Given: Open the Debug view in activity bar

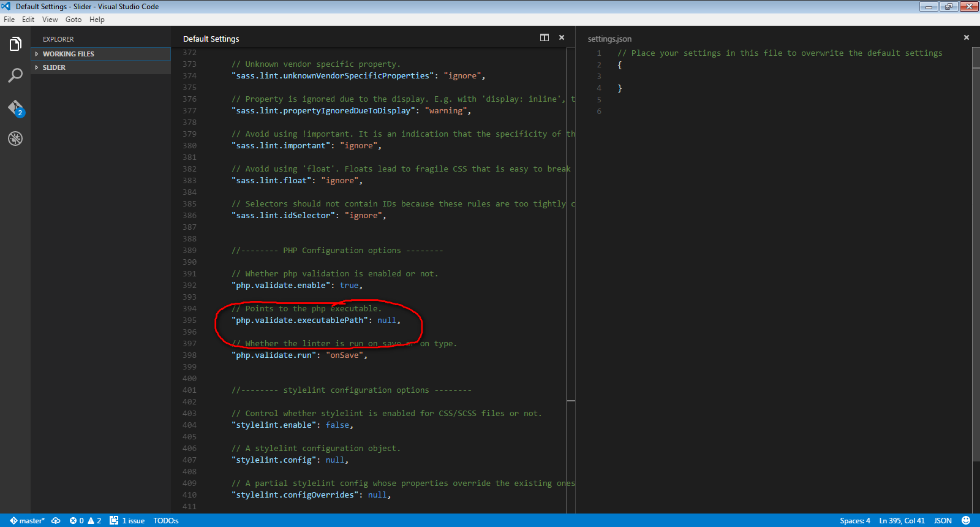Looking at the screenshot, I should [15, 138].
